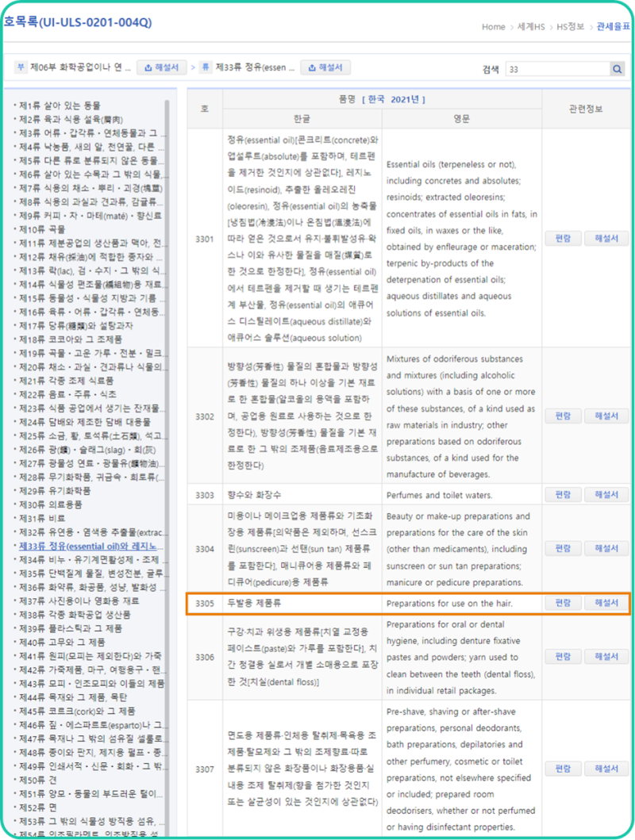Select 제50류 견 chapter
Screen dimensions: 635x840
[37, 780]
